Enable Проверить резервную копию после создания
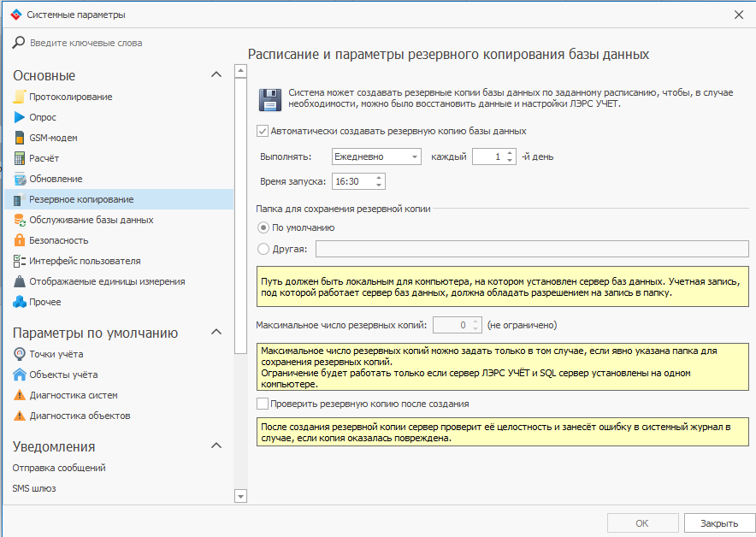 (263, 404)
